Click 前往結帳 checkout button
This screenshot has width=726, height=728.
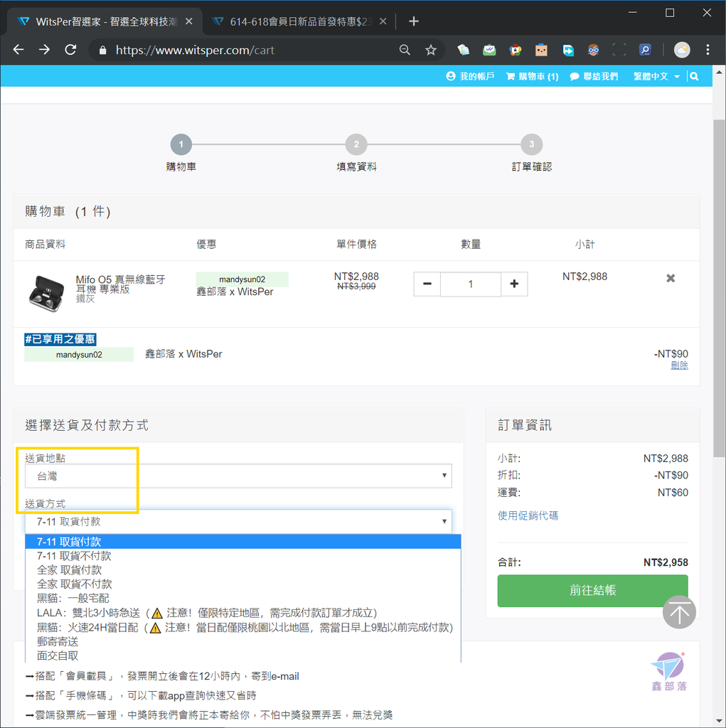click(x=593, y=591)
